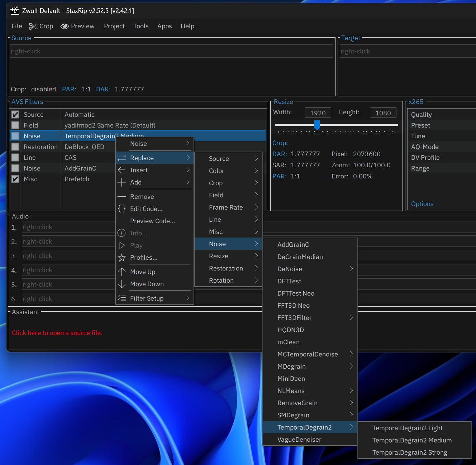Choose HQDN3D noise filter
476x465 pixels.
pyautogui.click(x=310, y=330)
